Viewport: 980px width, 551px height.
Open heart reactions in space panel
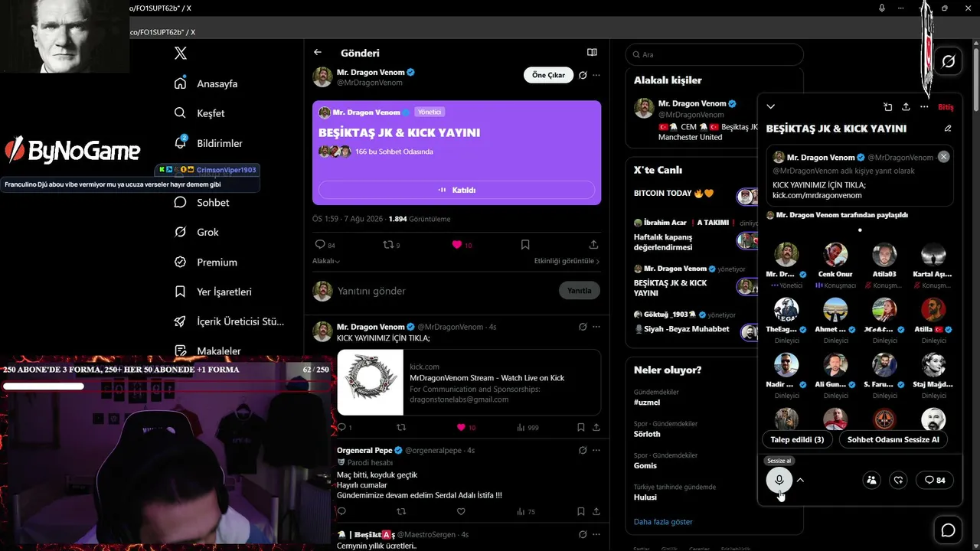tap(899, 480)
